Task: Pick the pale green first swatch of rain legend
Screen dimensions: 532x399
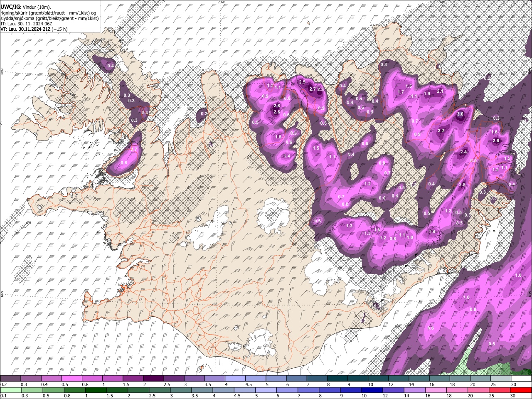Action: (11, 390)
